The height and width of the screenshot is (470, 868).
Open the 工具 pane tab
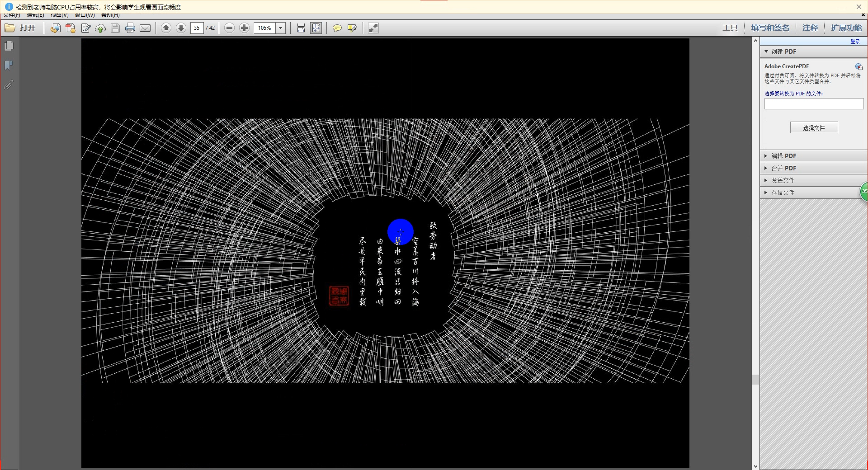point(730,28)
